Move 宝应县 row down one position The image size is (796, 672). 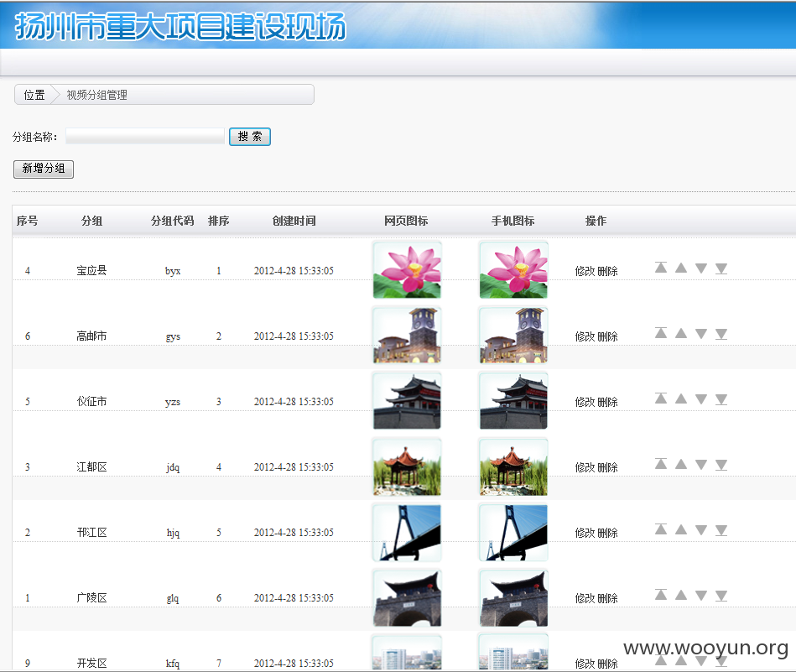coord(701,268)
